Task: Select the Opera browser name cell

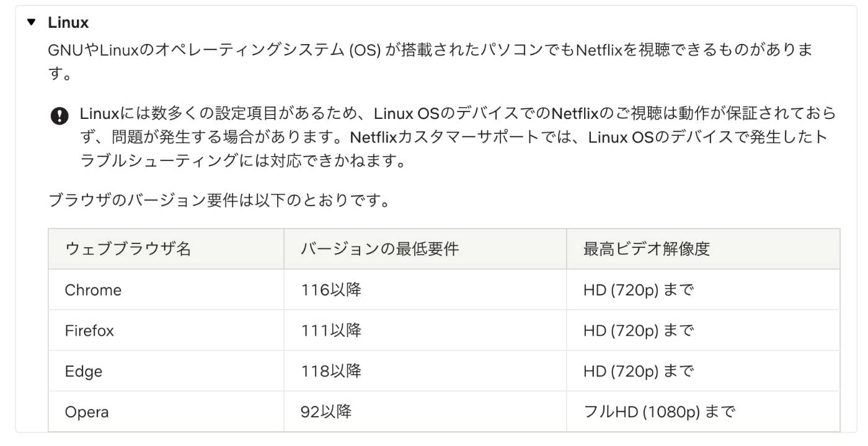Action: pyautogui.click(x=87, y=412)
